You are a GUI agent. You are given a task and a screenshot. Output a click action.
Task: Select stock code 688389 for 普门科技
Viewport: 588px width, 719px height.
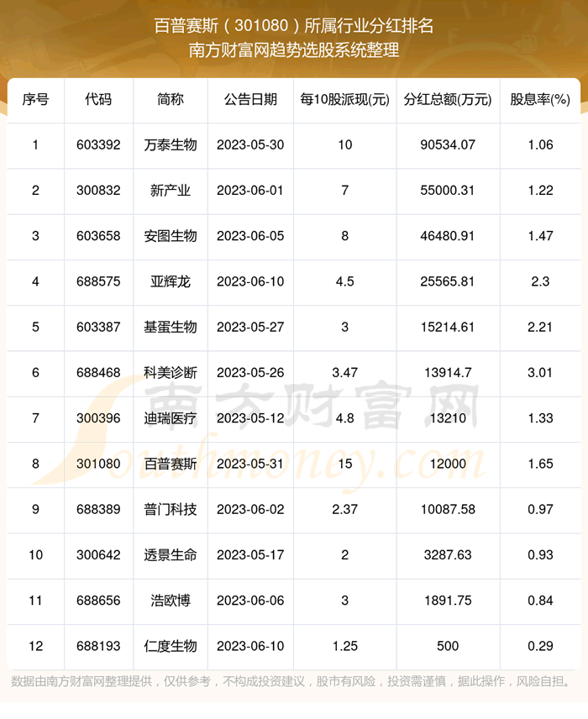coord(97,509)
